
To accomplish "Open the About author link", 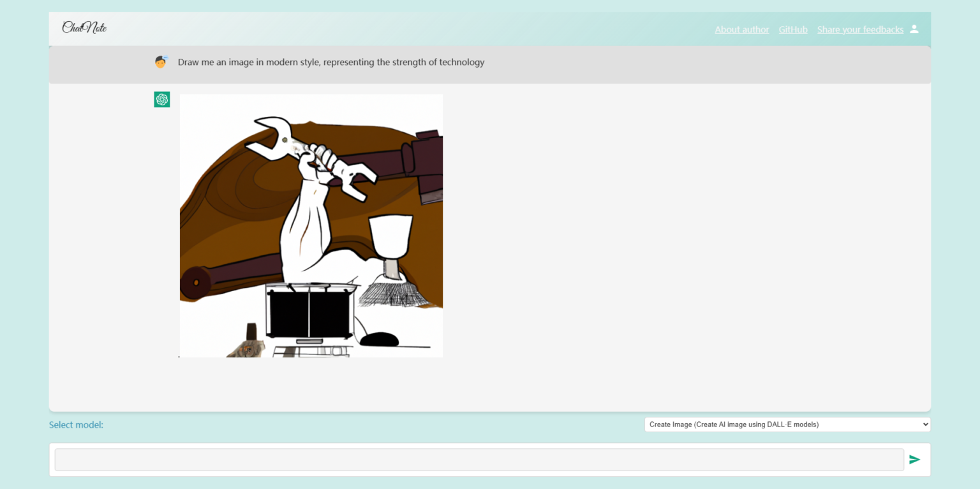I will [741, 29].
